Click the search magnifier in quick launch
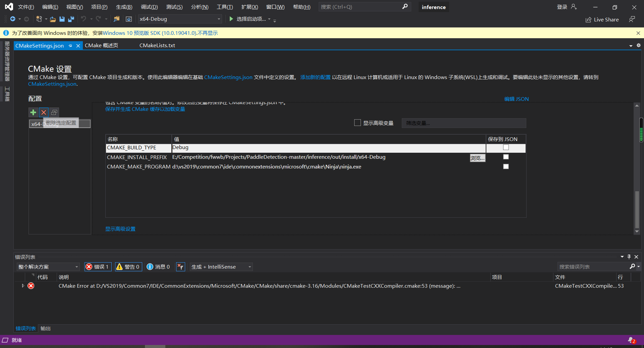Viewport: 644px width, 348px height. [x=405, y=6]
